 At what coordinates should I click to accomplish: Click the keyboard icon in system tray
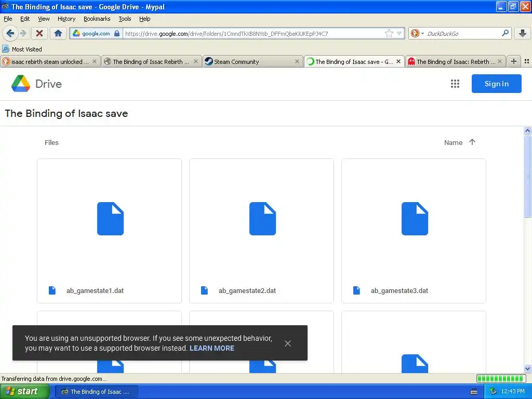point(474,392)
